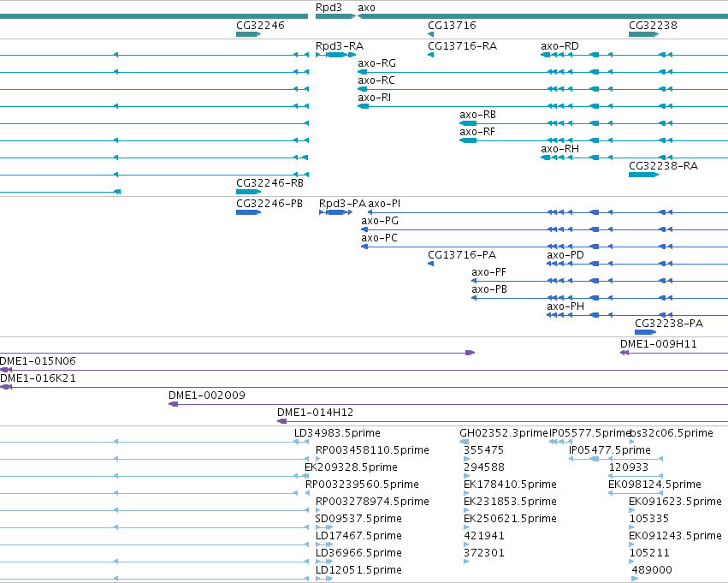The height and width of the screenshot is (583, 728).
Task: Click the CG13716 gene label
Action: (452, 26)
